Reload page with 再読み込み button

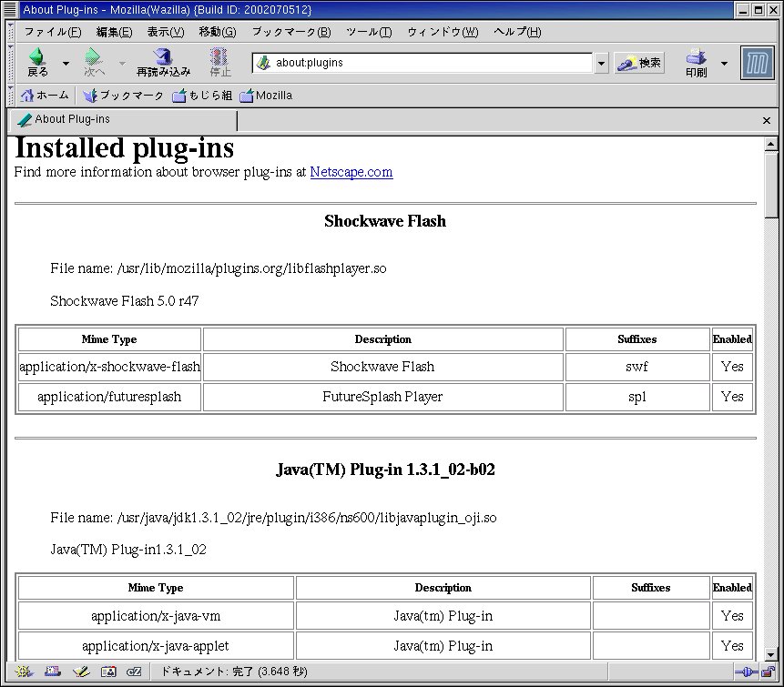(x=164, y=63)
